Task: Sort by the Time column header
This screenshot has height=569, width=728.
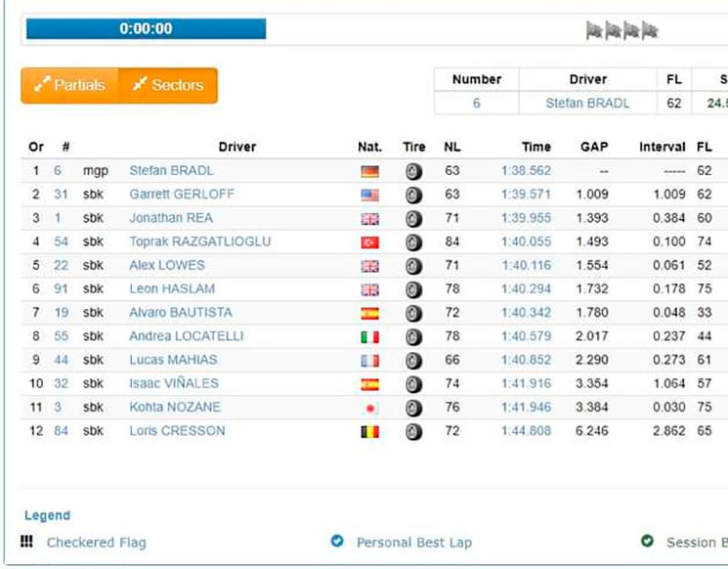Action: point(535,147)
